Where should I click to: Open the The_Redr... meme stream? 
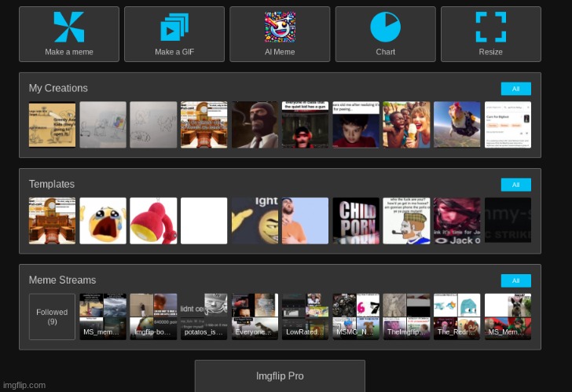pos(456,317)
